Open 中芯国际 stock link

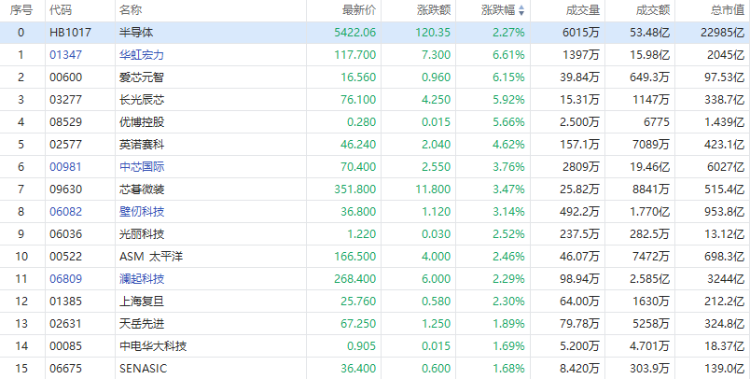tap(142, 167)
